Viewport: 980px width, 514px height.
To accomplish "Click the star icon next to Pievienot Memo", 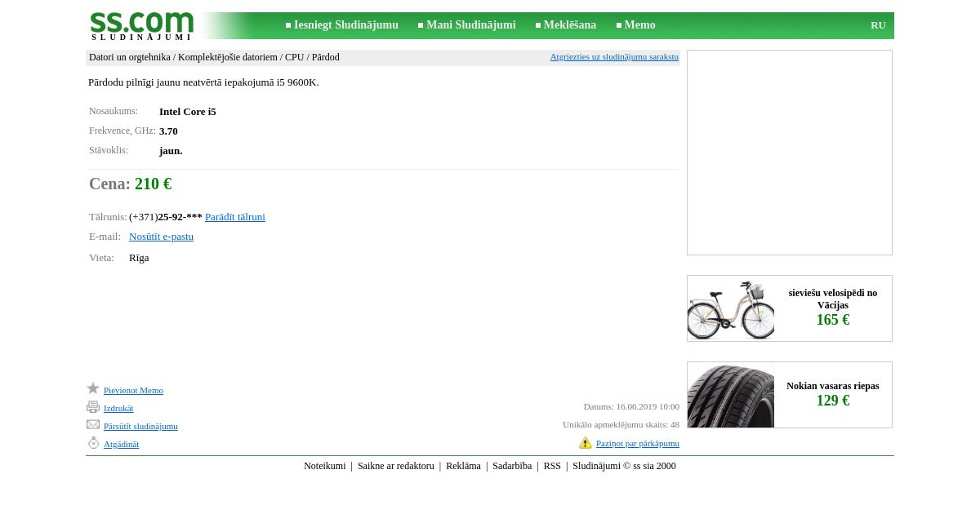I will pos(93,388).
